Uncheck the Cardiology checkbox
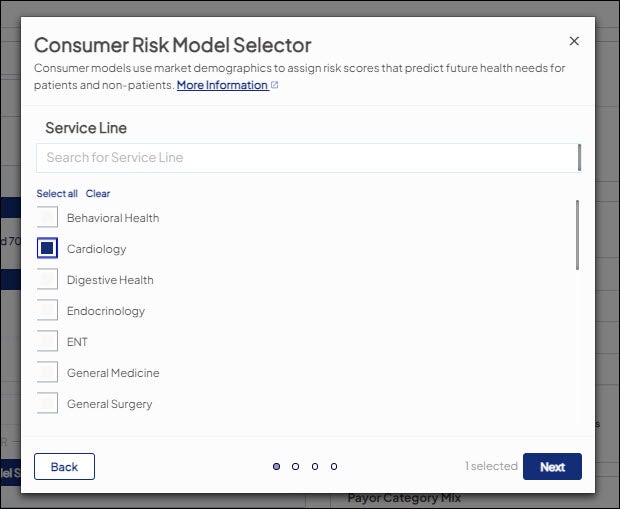This screenshot has width=620, height=509. 47,249
